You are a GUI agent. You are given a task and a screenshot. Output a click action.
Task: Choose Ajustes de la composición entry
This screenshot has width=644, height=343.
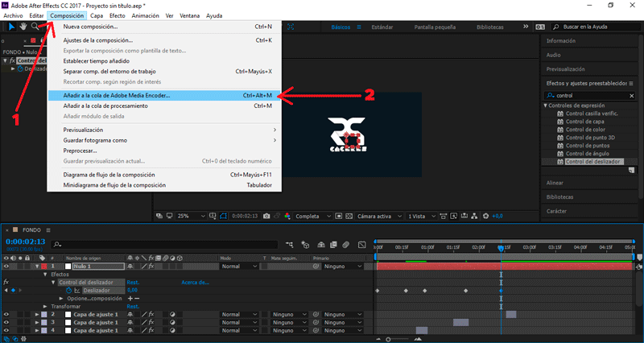click(165, 40)
